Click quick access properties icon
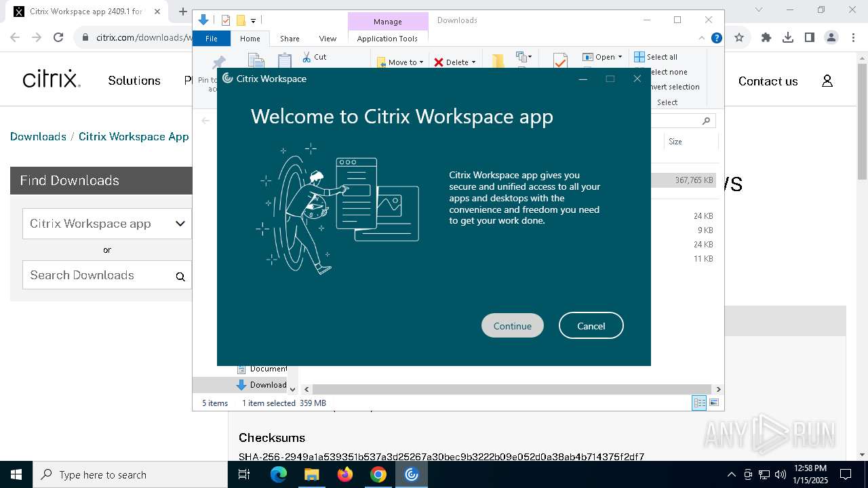The width and height of the screenshot is (868, 488). 226,20
